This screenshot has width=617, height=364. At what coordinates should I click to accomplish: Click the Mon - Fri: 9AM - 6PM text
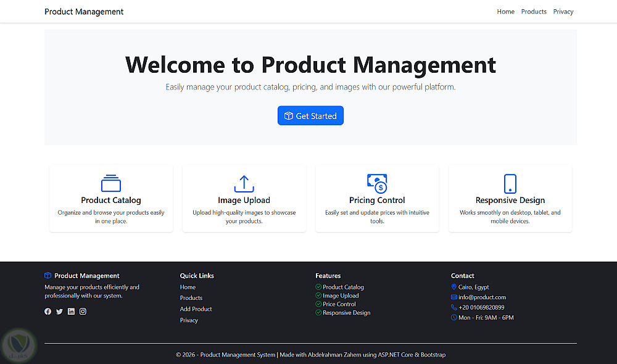(x=486, y=318)
